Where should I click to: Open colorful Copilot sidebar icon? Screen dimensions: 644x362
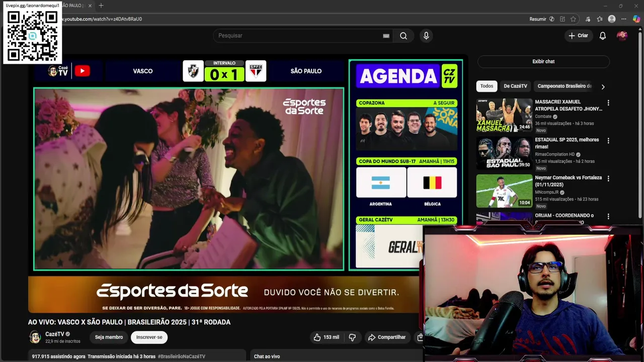636,19
